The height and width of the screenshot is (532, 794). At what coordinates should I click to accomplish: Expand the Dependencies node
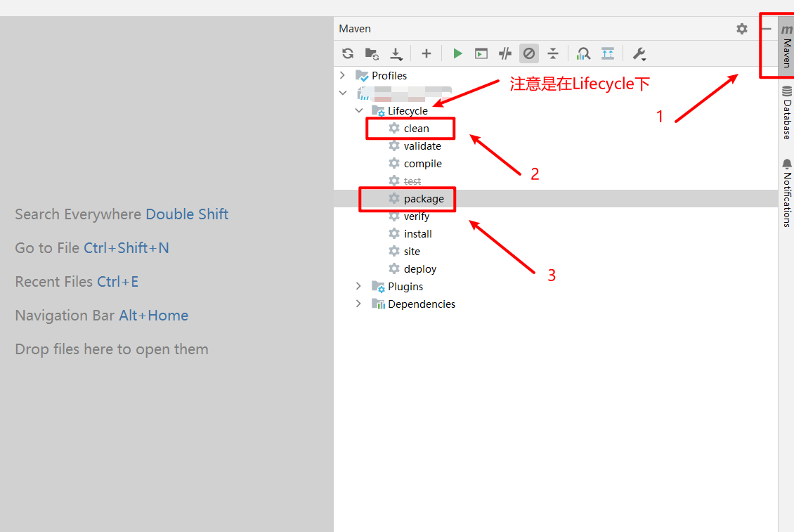tap(359, 304)
